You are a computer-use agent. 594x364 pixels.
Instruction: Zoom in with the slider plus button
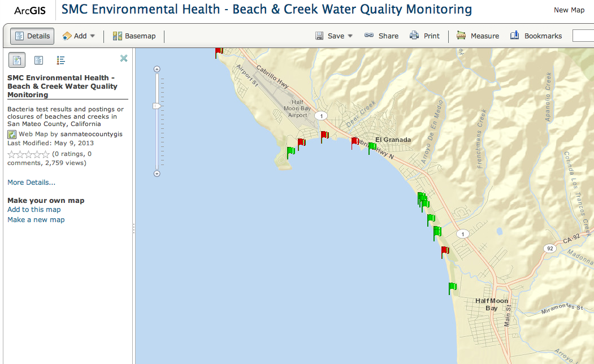coord(157,69)
